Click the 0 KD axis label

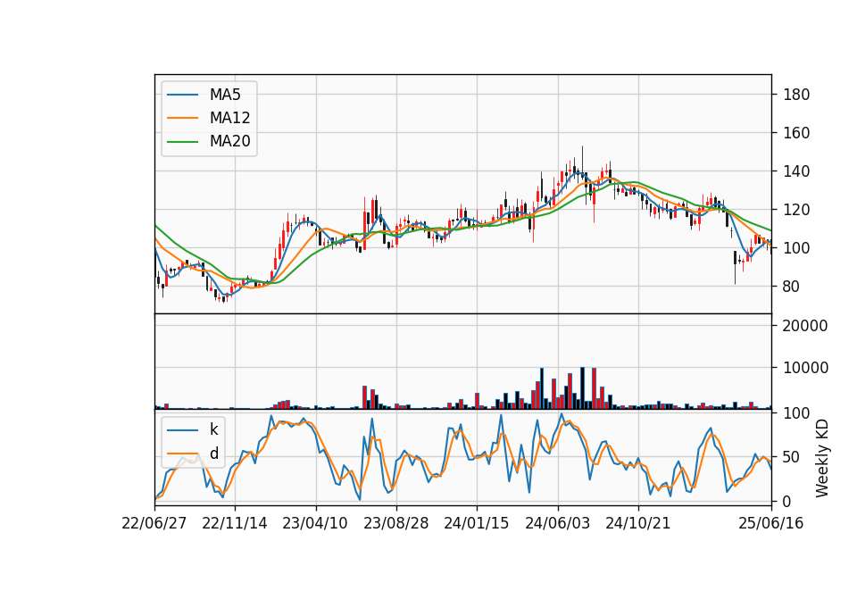point(787,501)
